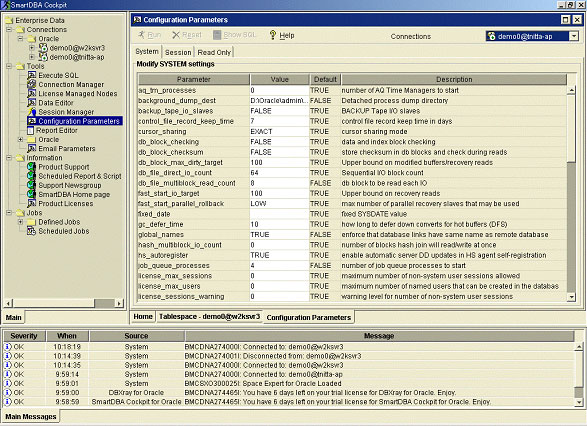The image size is (587, 426).
Task: Click the Product Support globe icon
Action: click(x=32, y=167)
